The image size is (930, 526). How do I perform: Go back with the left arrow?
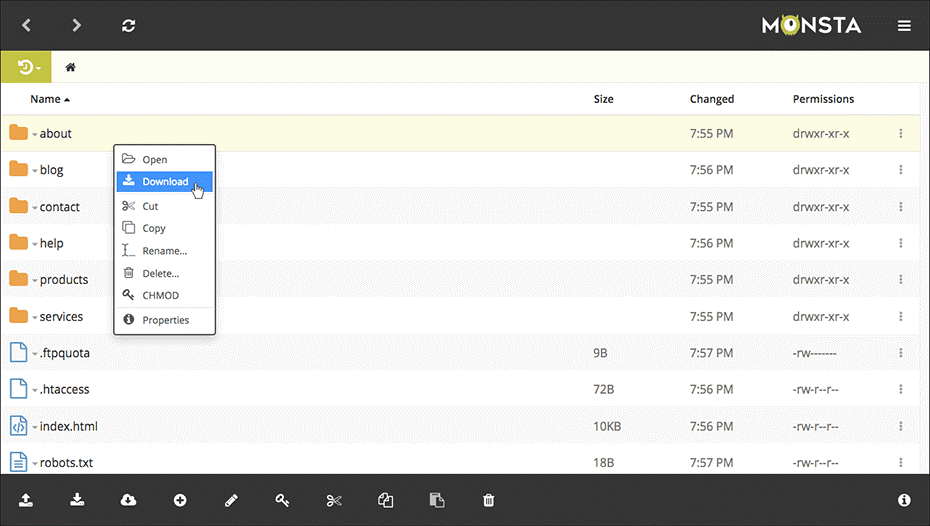26,25
